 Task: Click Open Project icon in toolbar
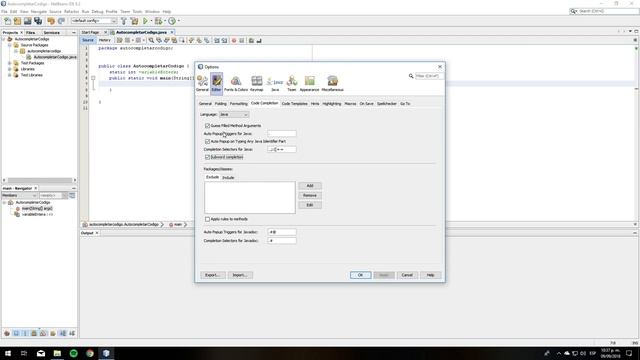coord(27,21)
